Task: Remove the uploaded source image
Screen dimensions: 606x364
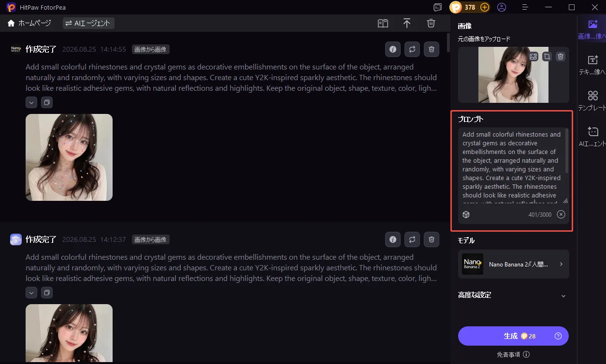Action: click(x=560, y=56)
